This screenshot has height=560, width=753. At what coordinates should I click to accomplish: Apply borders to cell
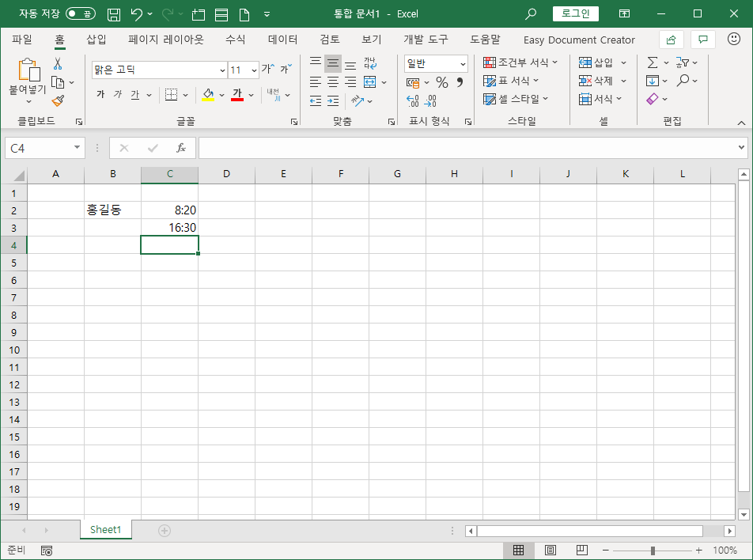point(172,95)
